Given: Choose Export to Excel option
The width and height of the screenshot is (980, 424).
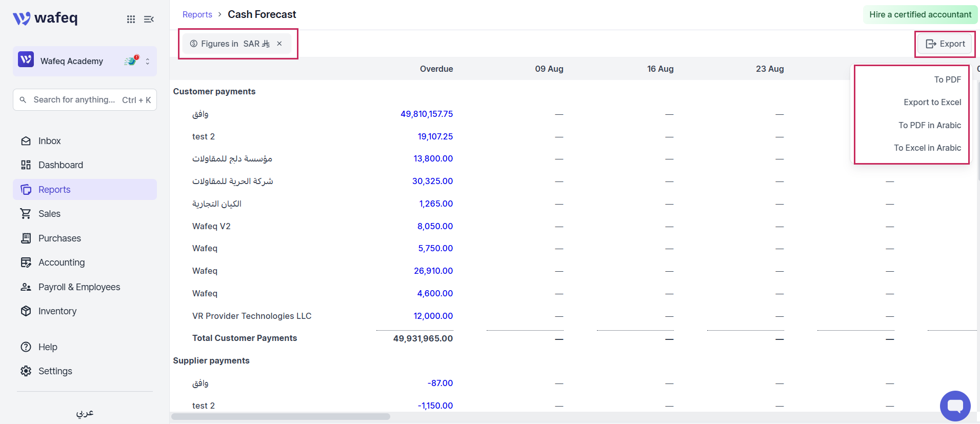Looking at the screenshot, I should coord(932,102).
